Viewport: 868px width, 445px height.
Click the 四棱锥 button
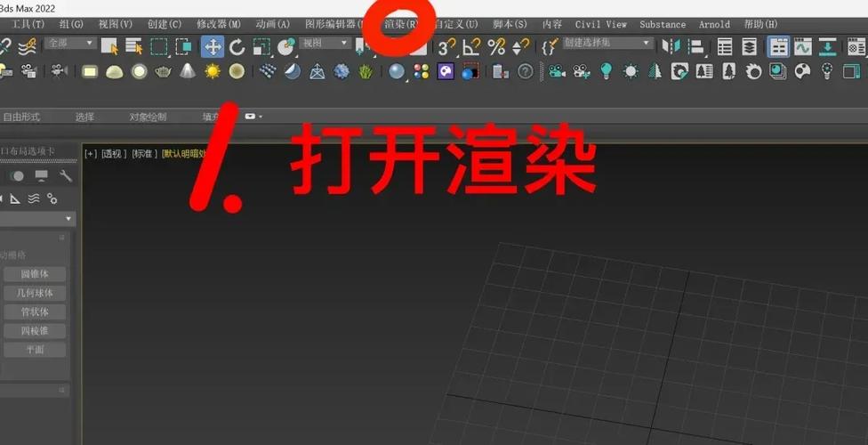coord(35,331)
